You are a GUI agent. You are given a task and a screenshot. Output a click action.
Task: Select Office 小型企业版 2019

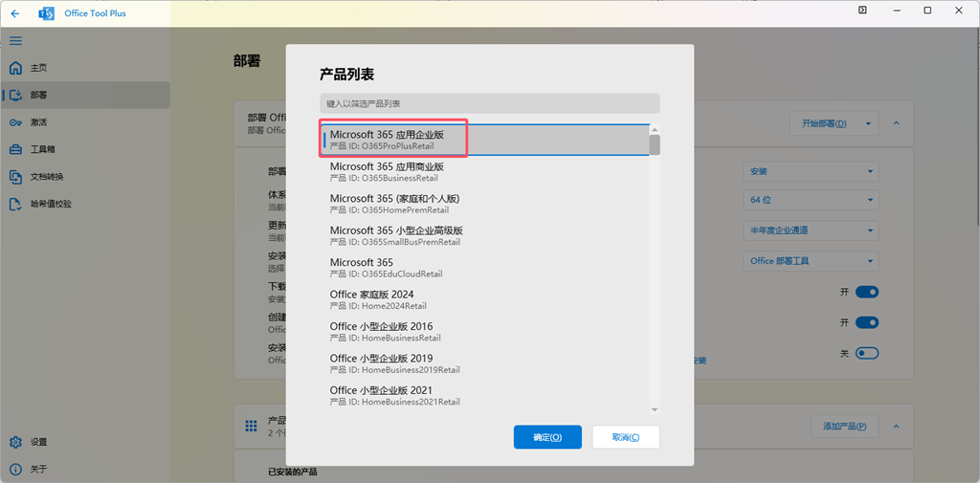pyautogui.click(x=485, y=363)
